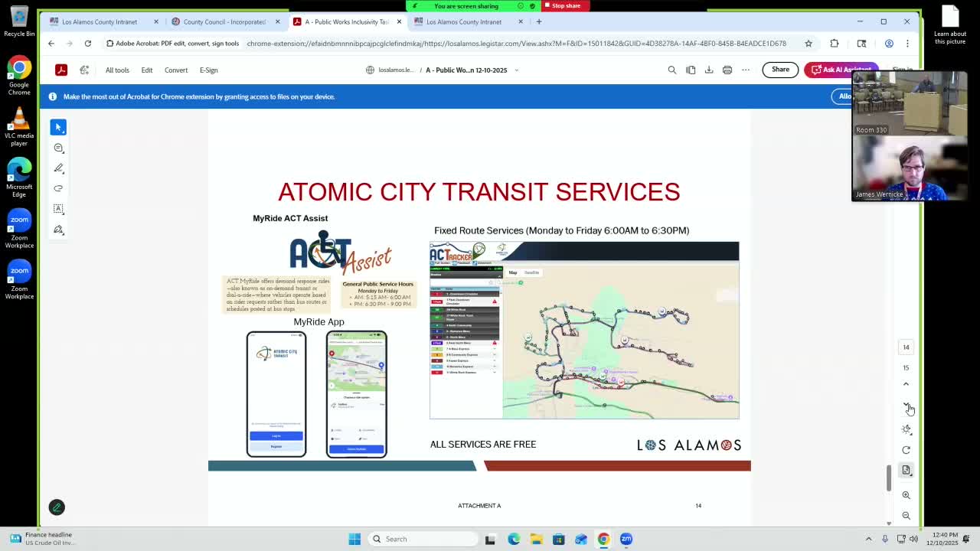Open the more options ellipsis menu
The width and height of the screenshot is (980, 551).
(746, 70)
